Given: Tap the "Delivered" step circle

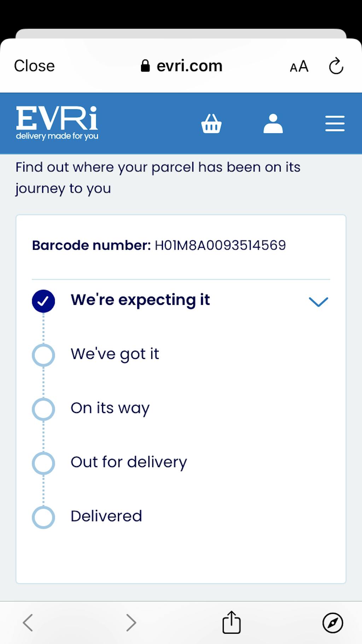Looking at the screenshot, I should pyautogui.click(x=43, y=517).
